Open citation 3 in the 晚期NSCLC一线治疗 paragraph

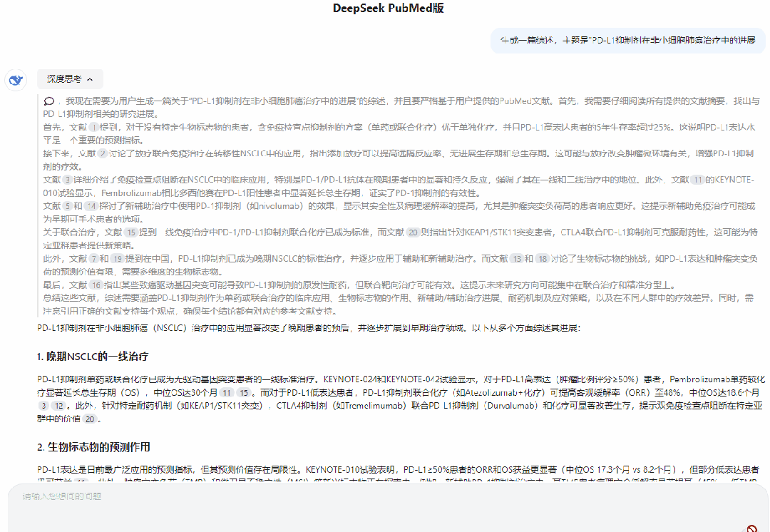coord(43,406)
